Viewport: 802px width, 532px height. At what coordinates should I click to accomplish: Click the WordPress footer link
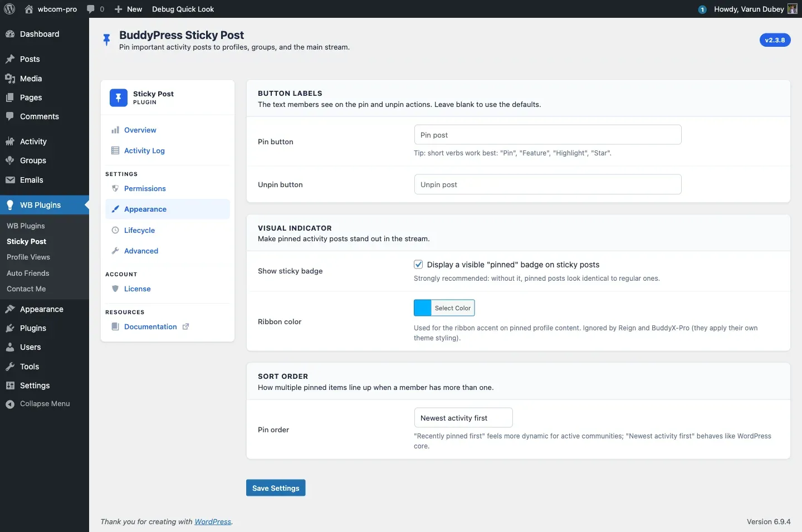click(213, 521)
